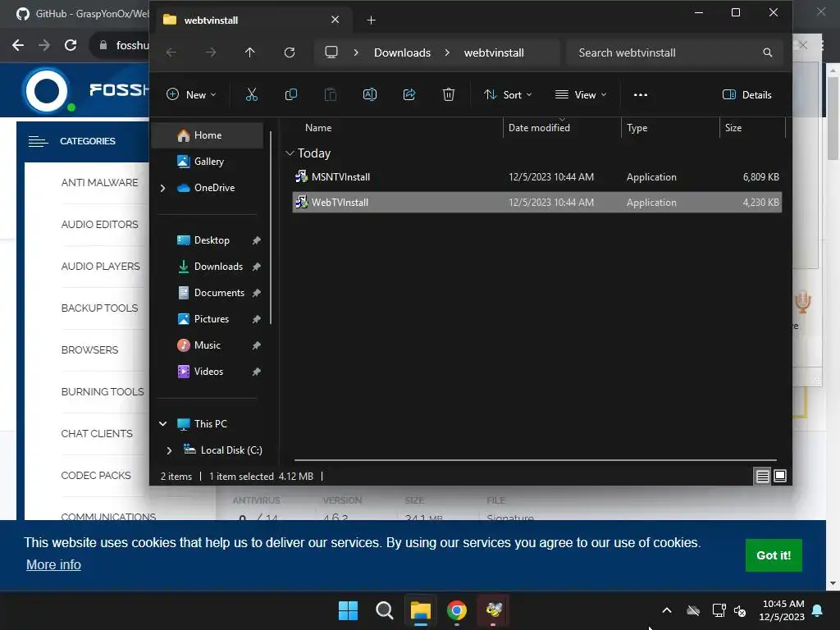Sort by Name column header

click(x=318, y=128)
